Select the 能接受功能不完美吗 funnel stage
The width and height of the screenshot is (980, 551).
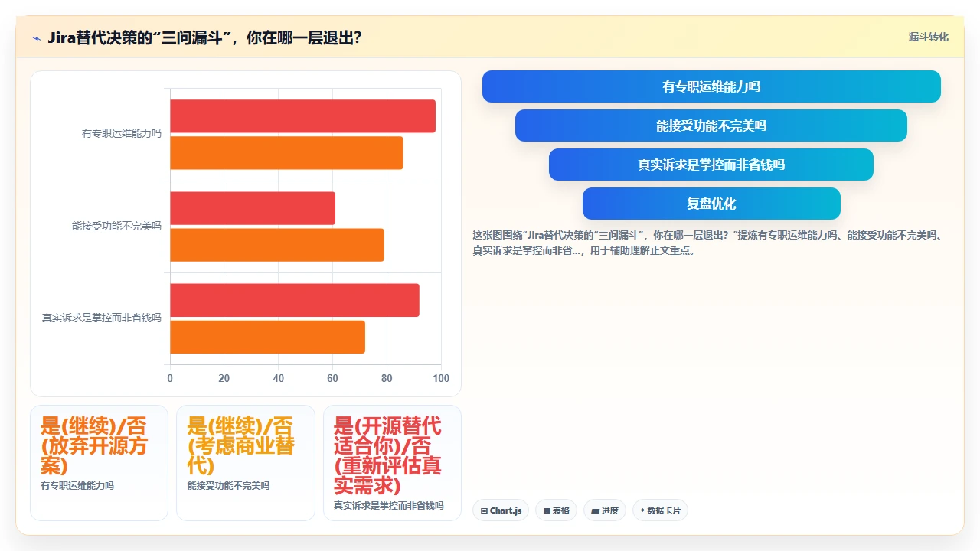click(711, 126)
